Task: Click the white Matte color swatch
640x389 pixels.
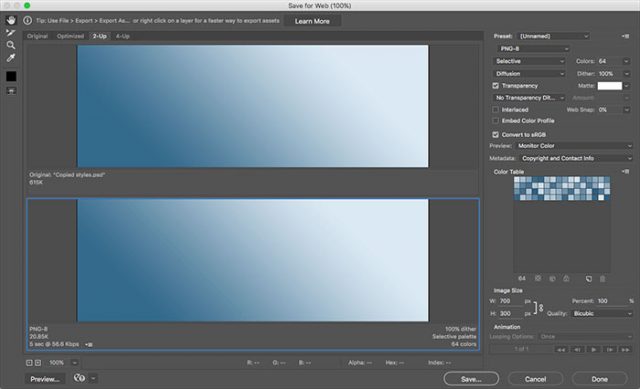Action: pyautogui.click(x=609, y=86)
